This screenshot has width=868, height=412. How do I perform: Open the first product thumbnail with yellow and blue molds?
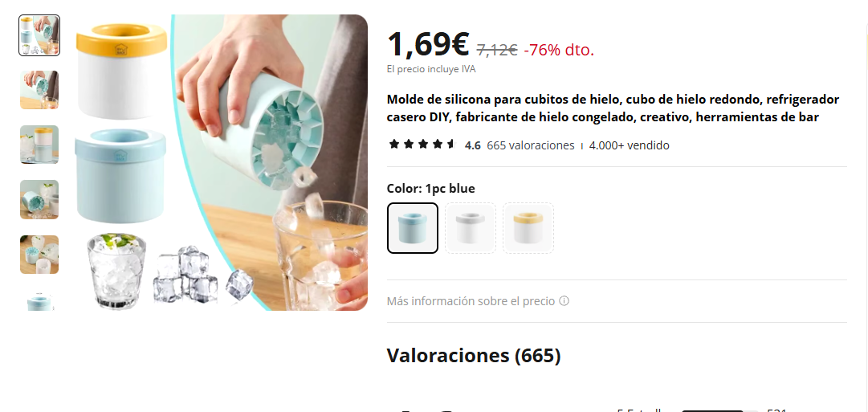click(39, 35)
